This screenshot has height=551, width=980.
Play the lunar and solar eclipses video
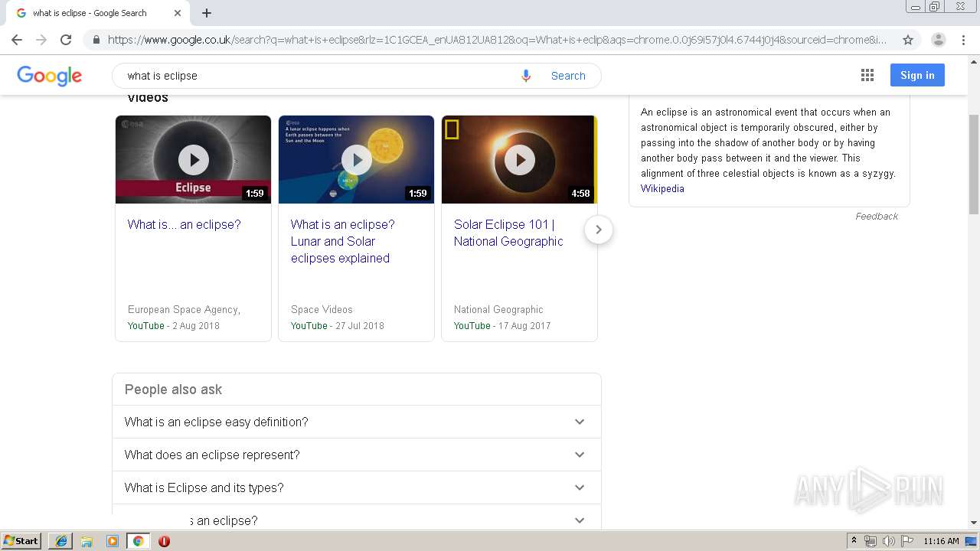click(356, 159)
